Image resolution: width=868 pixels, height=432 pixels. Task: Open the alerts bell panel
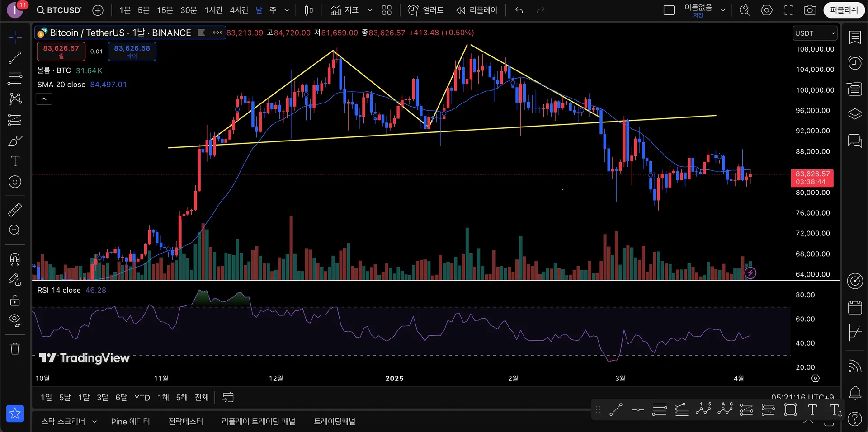pyautogui.click(x=854, y=393)
